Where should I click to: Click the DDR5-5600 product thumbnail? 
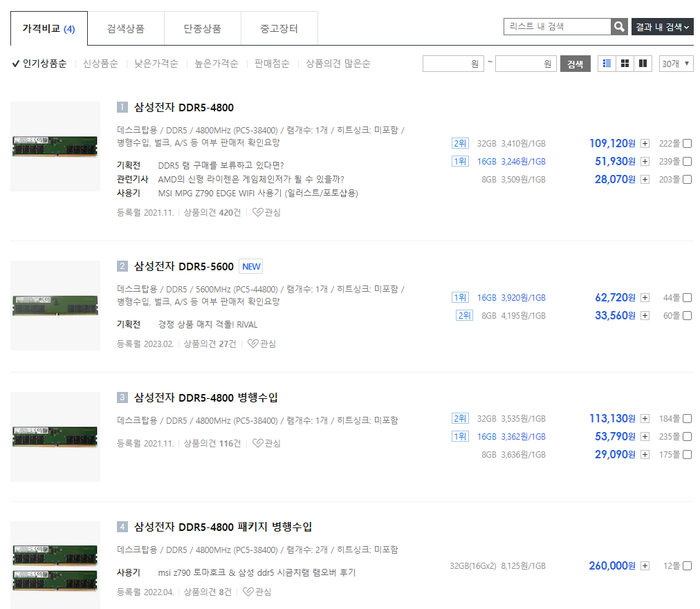coord(55,305)
